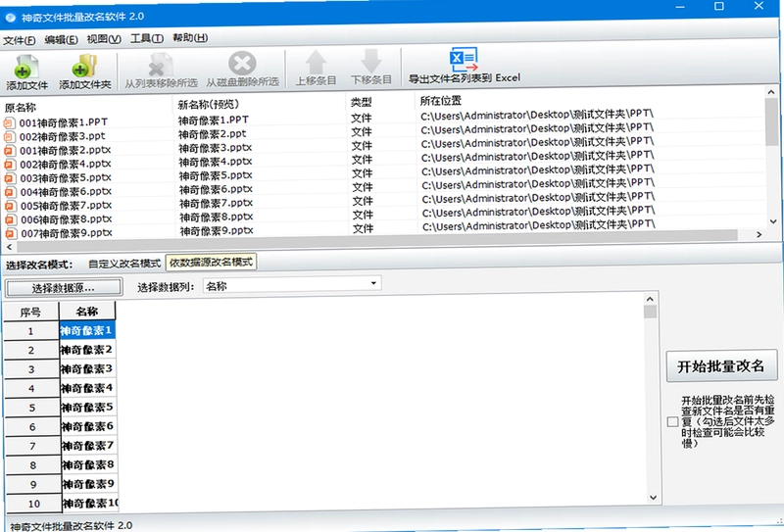Click data grid scrollbar up arrow

[x=650, y=299]
